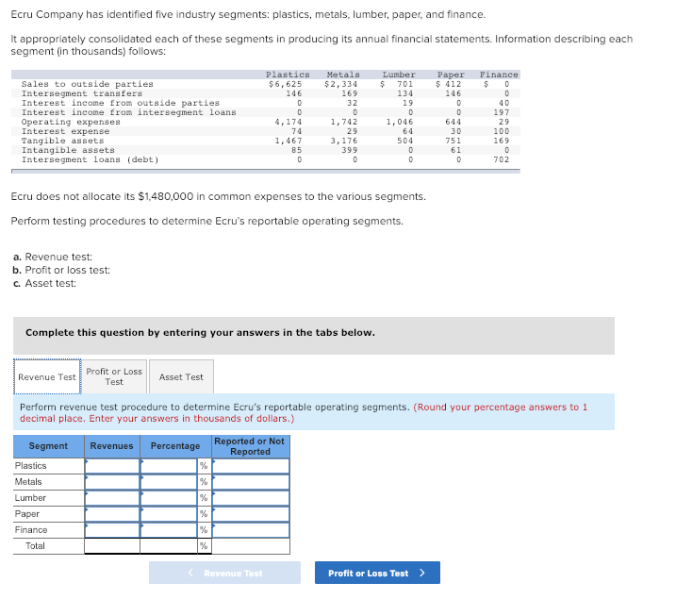Open the Profit or Loss Test tab

pos(114,376)
